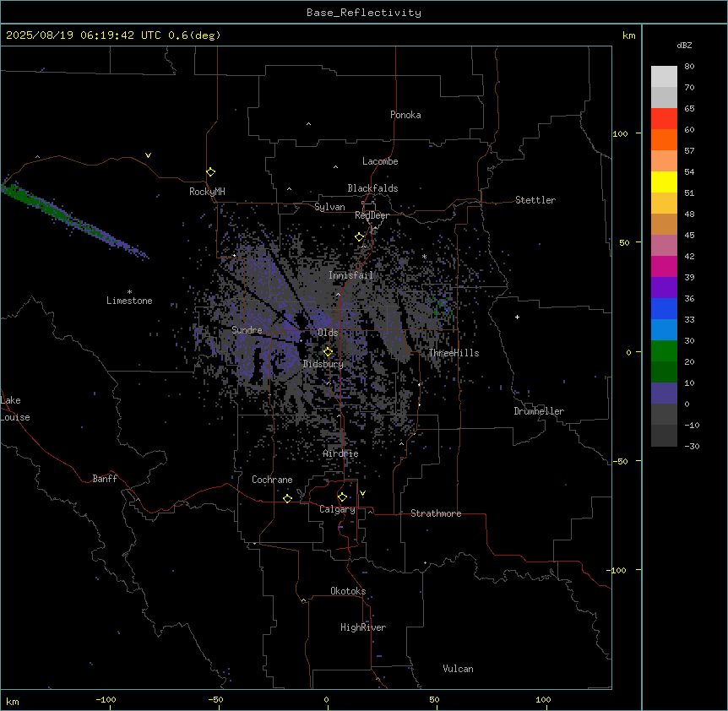Click the Sylvan label
Screen dimensions: 728x711
(329, 207)
